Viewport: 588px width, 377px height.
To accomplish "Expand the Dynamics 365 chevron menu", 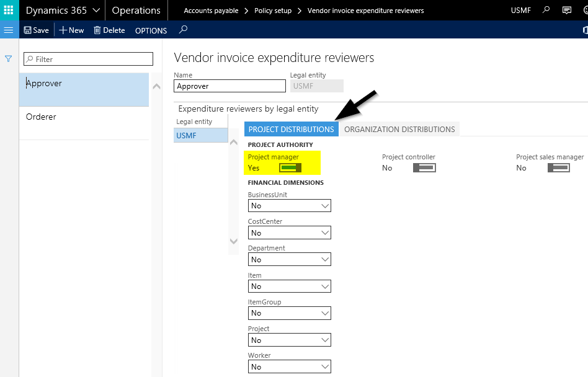I will (96, 11).
